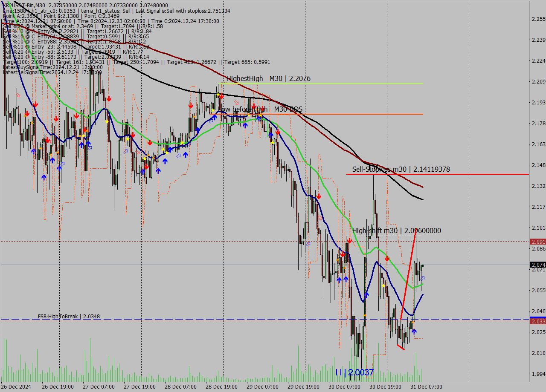Select the 'Sell %20 @ Entry -50: 2.5133' line

[73, 52]
